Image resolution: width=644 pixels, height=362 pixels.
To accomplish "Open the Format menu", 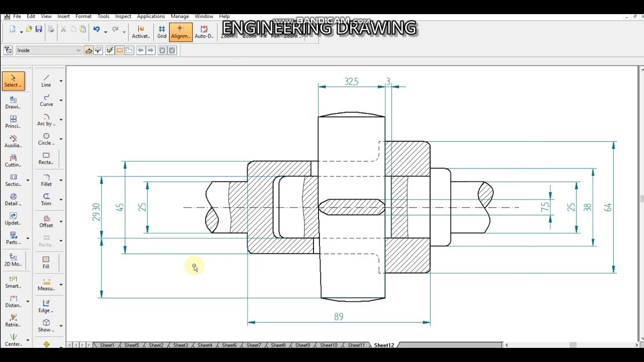I will [x=84, y=17].
